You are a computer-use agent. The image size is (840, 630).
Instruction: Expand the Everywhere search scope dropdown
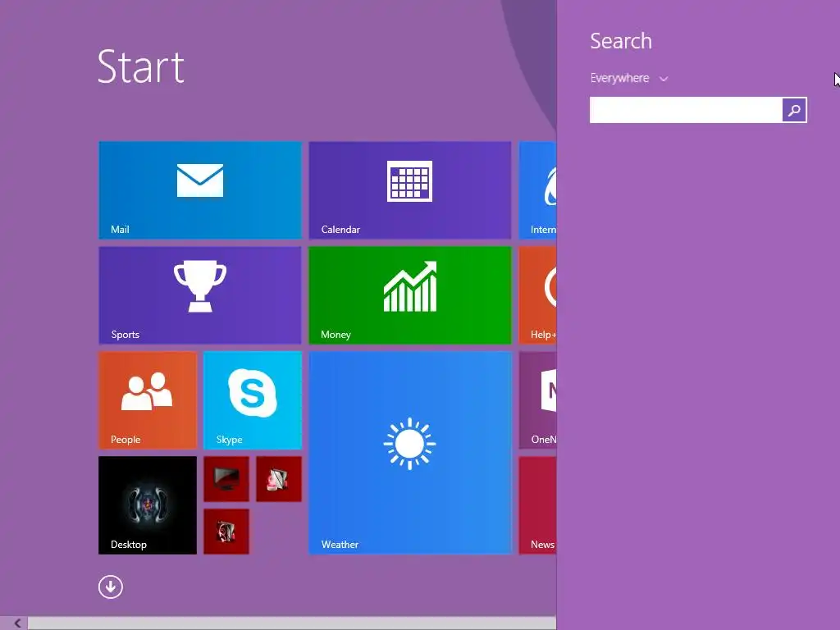(x=629, y=78)
